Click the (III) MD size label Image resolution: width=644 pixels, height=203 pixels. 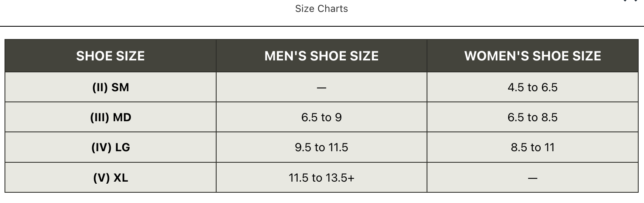tap(110, 118)
